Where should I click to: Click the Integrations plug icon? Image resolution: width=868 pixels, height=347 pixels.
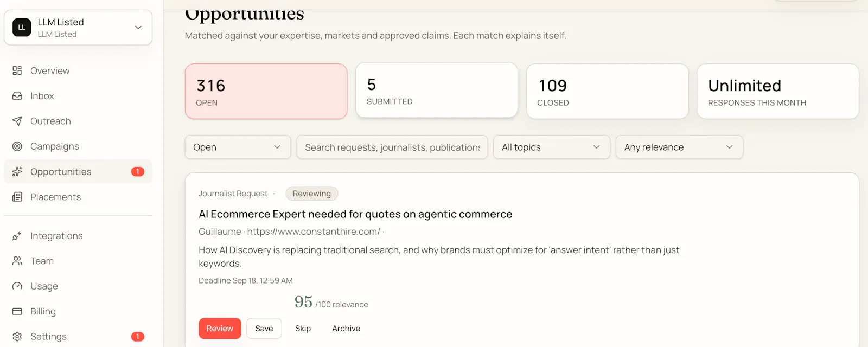tap(17, 236)
